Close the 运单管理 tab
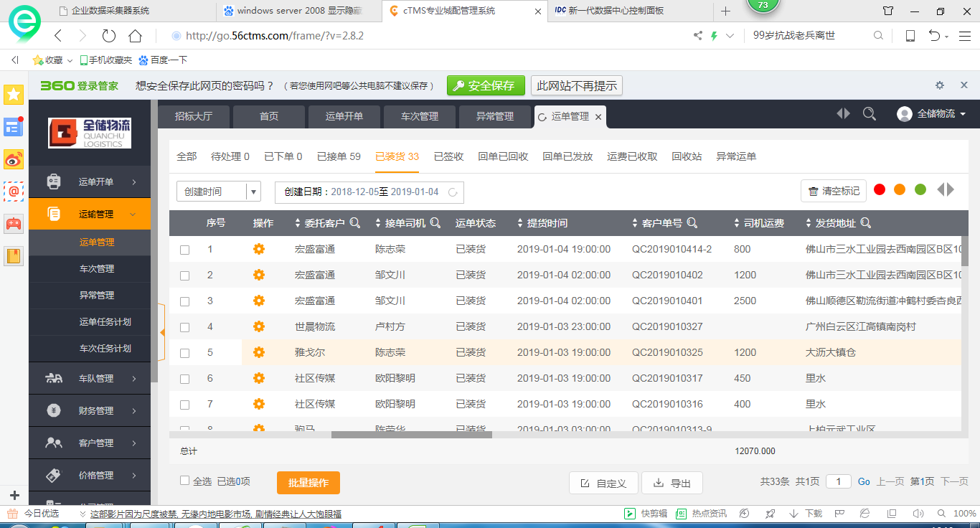The width and height of the screenshot is (980, 528). (598, 117)
